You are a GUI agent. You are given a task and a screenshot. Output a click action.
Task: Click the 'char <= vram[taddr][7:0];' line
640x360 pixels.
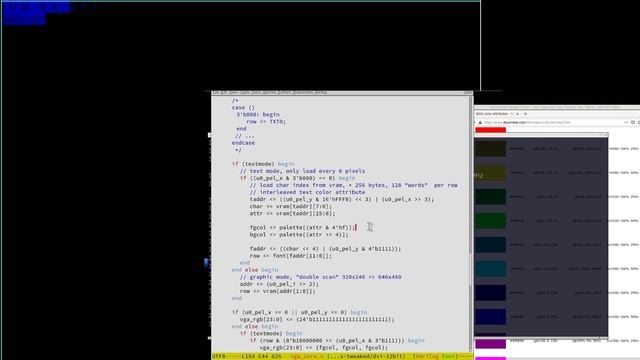pyautogui.click(x=291, y=206)
